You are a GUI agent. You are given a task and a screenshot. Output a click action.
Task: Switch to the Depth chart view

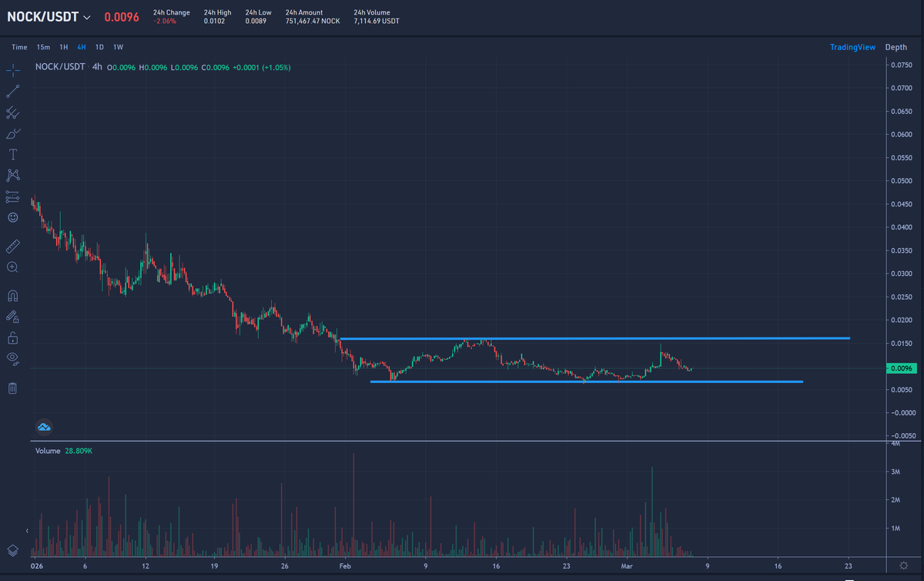[896, 47]
